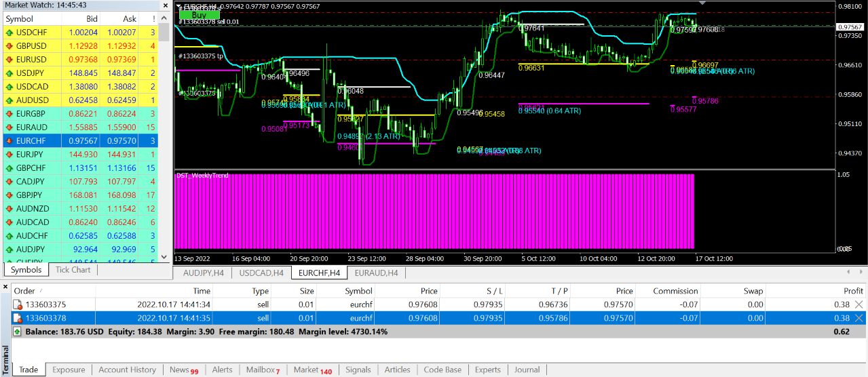
Task: Click the green up-arrow icon beside AUDCHF
Action: coord(10,235)
